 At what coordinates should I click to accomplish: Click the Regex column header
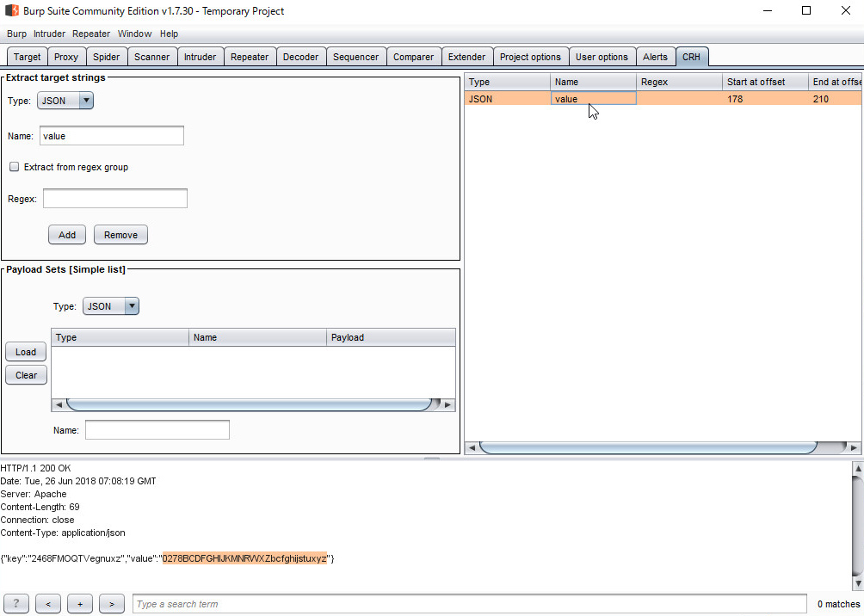(x=679, y=82)
